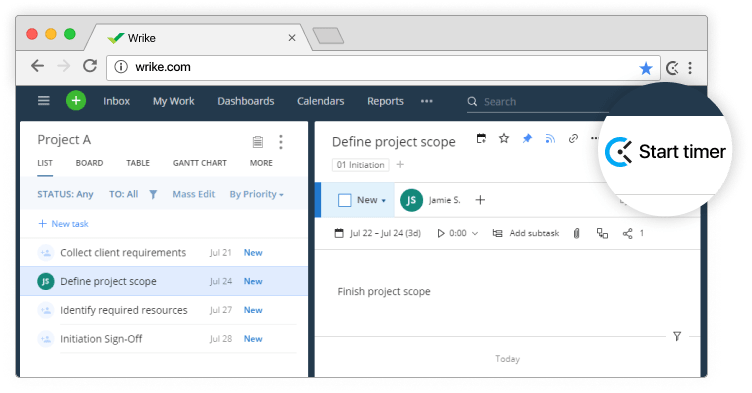Reload the wrike.com page

tap(90, 66)
